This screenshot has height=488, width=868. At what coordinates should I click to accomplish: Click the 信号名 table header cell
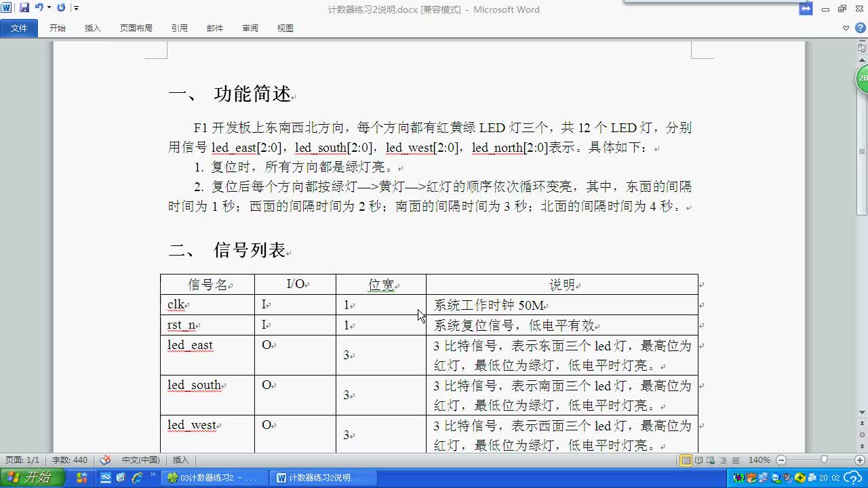(x=208, y=285)
